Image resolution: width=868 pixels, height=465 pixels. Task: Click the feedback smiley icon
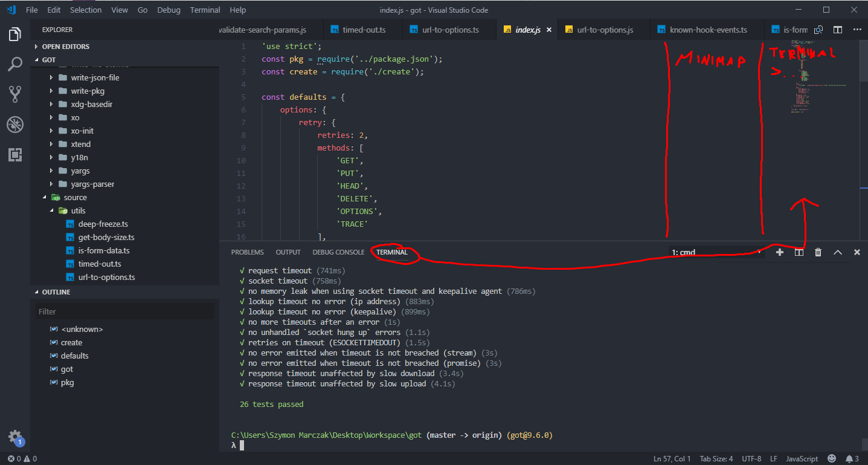click(x=832, y=458)
